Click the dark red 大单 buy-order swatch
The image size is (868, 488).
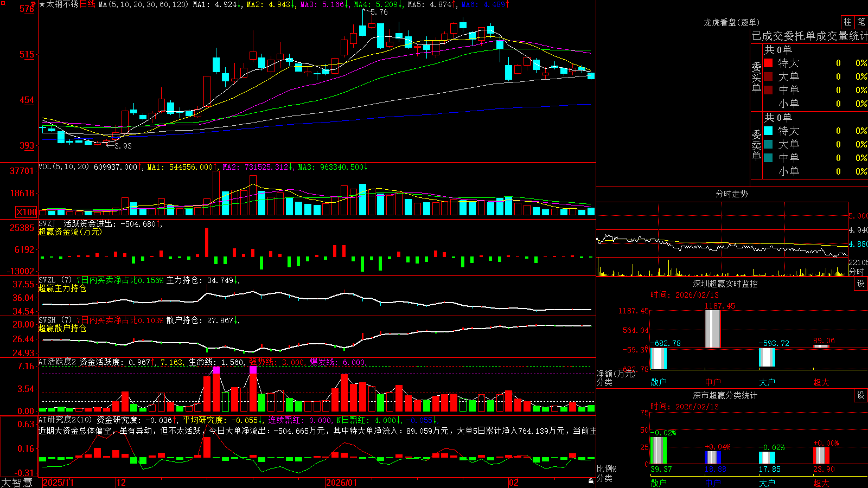tap(768, 76)
